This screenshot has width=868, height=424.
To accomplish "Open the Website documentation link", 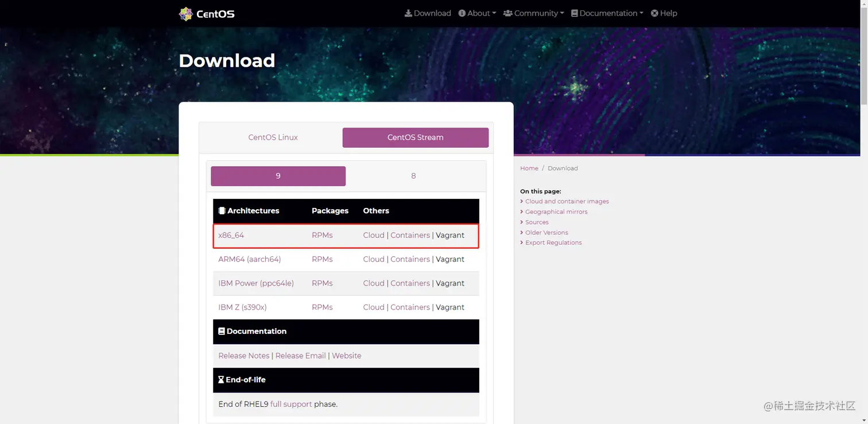I will [347, 356].
